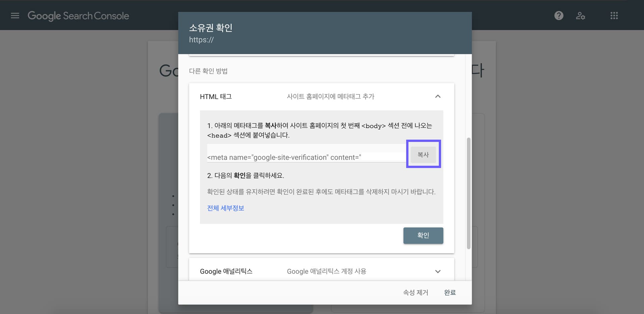Click the 사이트 홈페이지에 메타태그 추가 label
Image resolution: width=644 pixels, height=314 pixels.
(330, 96)
